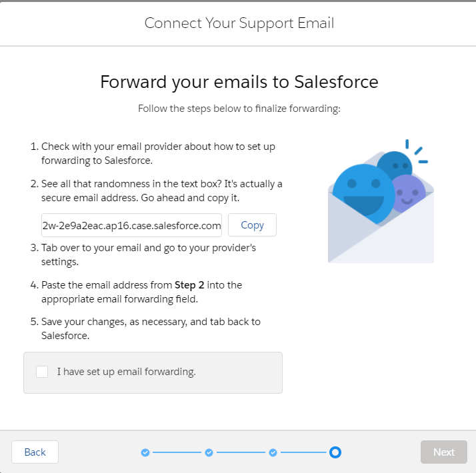This screenshot has width=476, height=473.
Task: Click the Copy button
Action: (252, 225)
